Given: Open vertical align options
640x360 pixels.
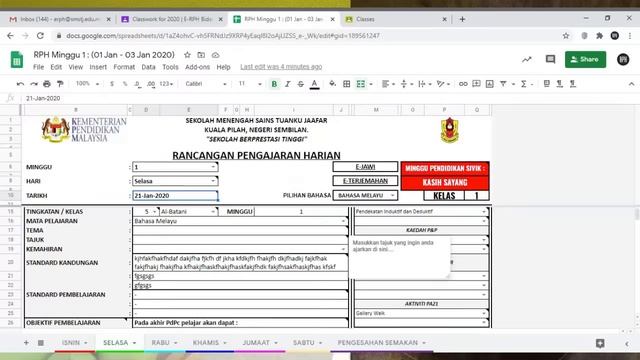Looking at the screenshot, I should point(406,84).
